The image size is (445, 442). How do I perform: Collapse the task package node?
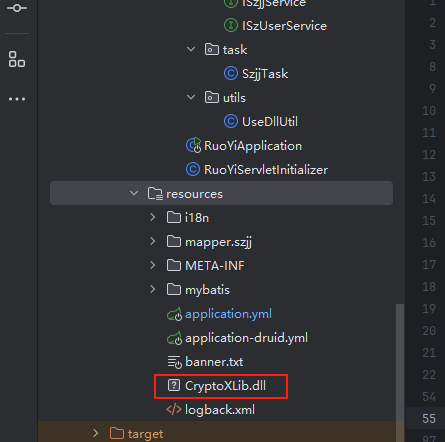[191, 49]
